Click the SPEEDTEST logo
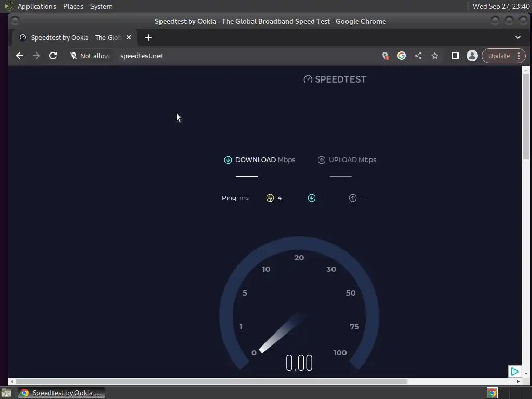 pos(335,79)
